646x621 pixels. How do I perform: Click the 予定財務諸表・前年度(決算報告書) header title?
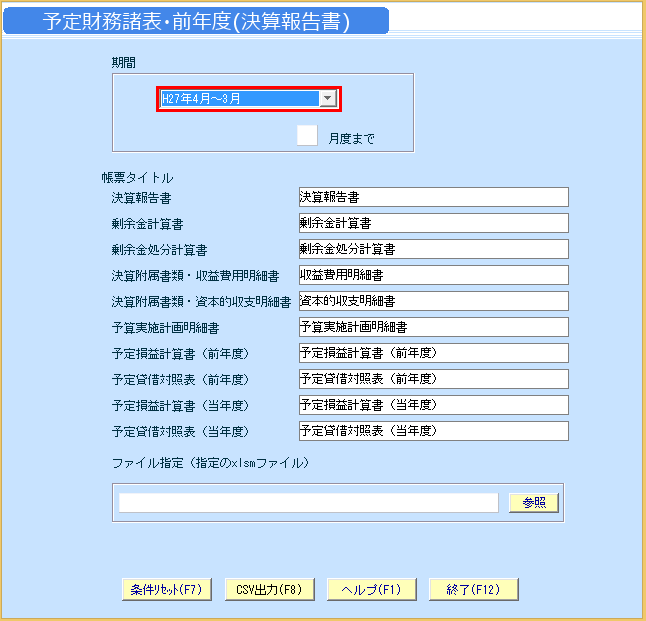[x=197, y=21]
